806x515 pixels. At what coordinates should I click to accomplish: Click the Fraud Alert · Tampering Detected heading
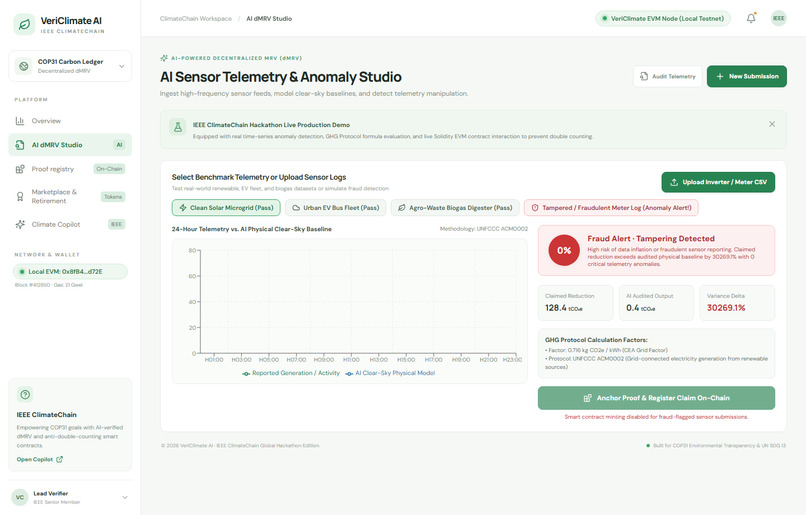click(x=651, y=238)
